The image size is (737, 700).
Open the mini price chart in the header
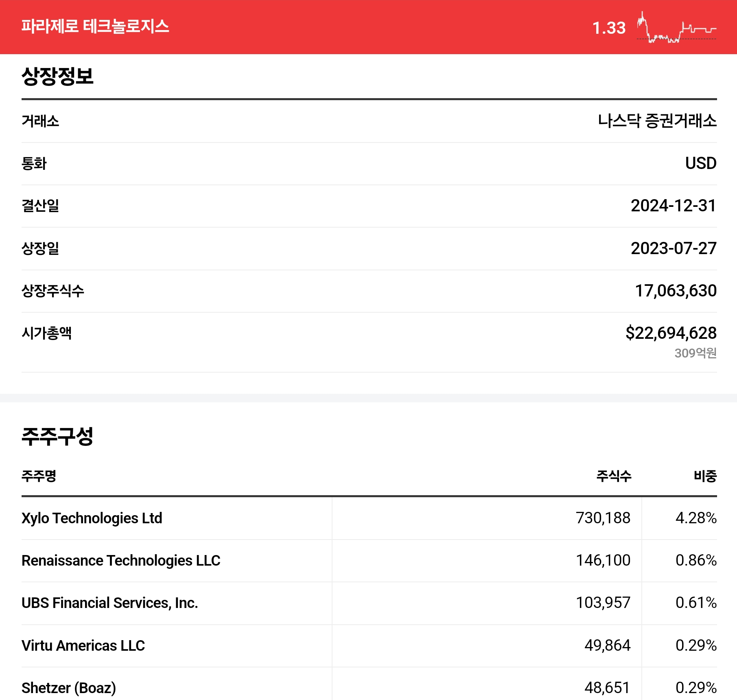(676, 27)
